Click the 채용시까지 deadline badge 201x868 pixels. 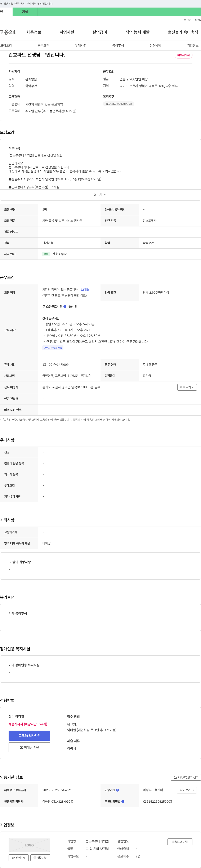[183, 55]
